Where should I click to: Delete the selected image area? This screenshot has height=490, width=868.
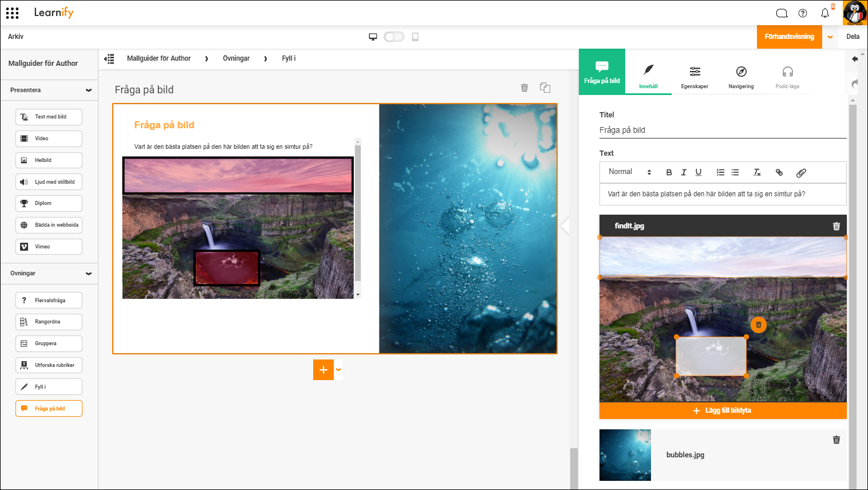(759, 325)
